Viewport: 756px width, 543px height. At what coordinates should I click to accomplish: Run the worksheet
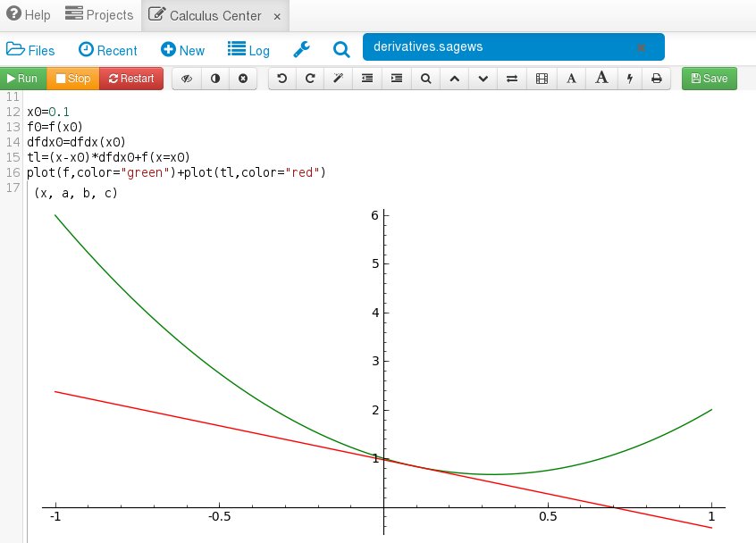point(23,79)
